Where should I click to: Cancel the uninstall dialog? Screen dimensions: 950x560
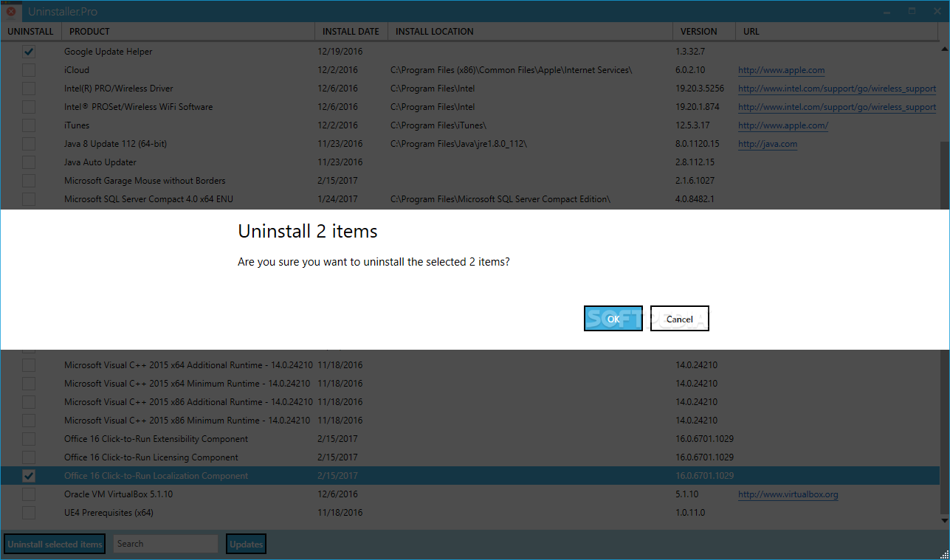[679, 319]
